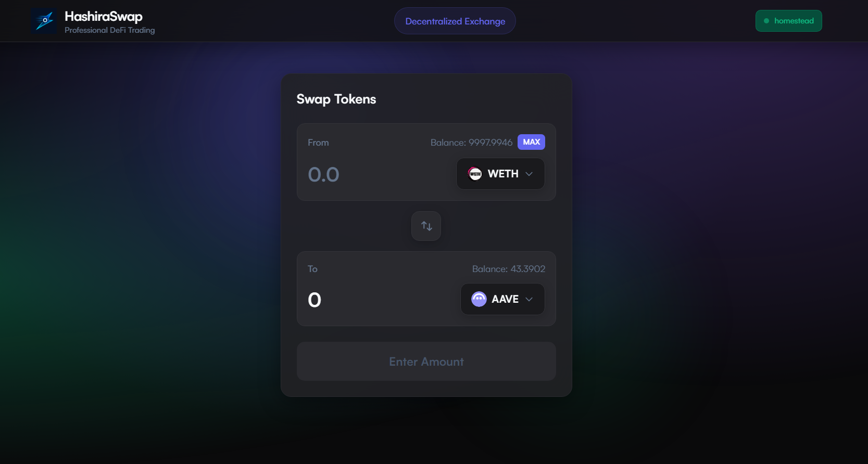This screenshot has width=868, height=464.
Task: Click the Enter Amount button
Action: [x=426, y=362]
